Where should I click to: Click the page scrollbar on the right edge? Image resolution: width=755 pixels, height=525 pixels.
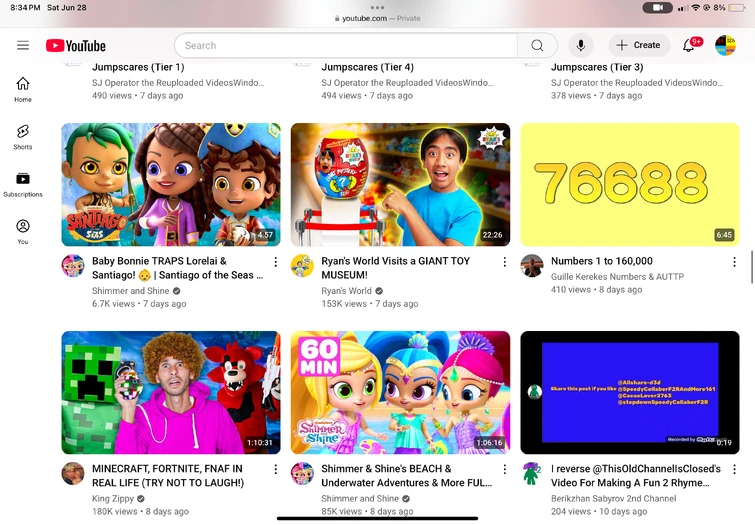752,266
